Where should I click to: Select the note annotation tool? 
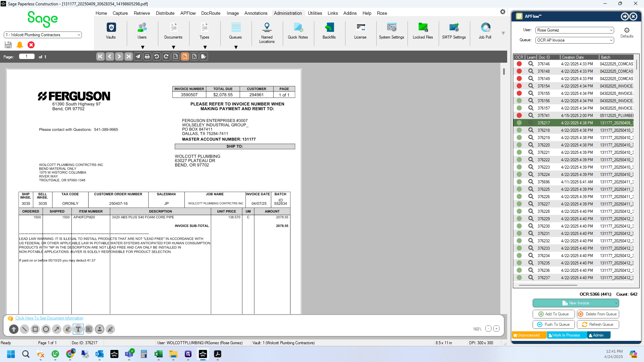pos(89,329)
